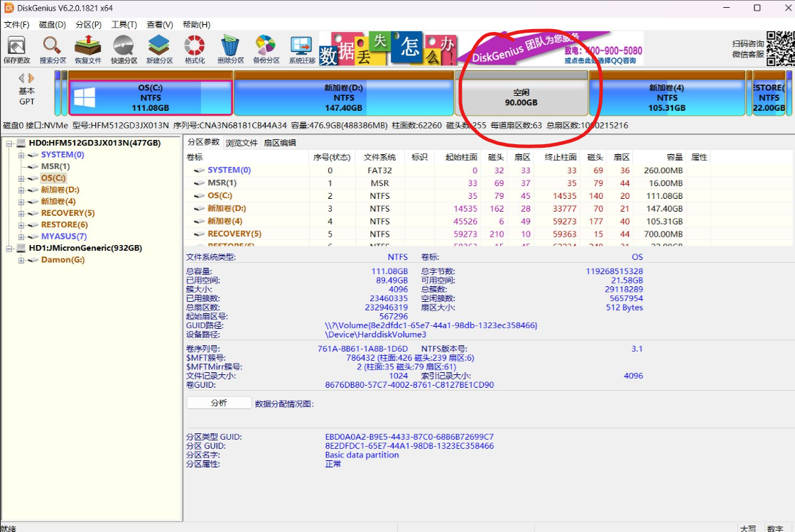The height and width of the screenshot is (532, 795).
Task: Select Damon(G:) in the disk tree
Action: [x=63, y=260]
